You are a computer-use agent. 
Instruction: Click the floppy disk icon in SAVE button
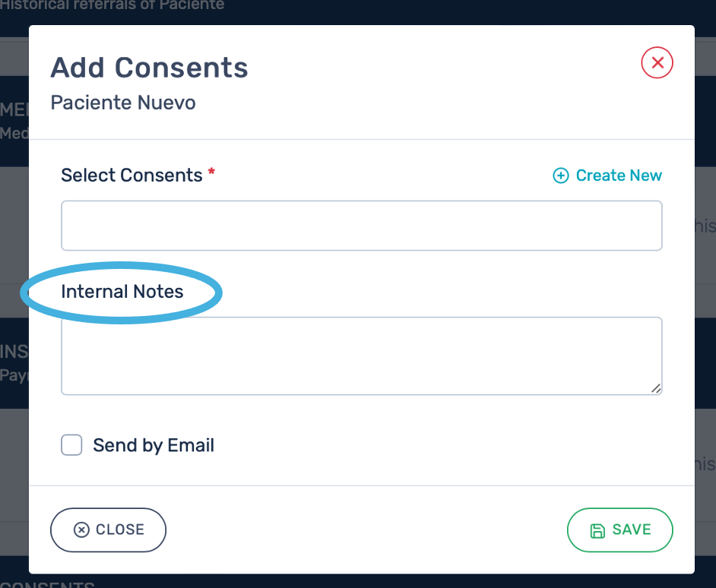598,530
